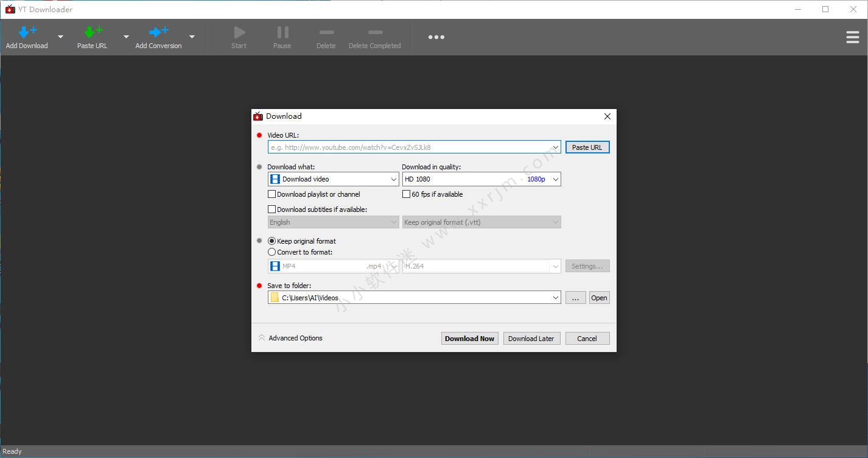Screen dimensions: 868x458
Task: Click the film icon in Download video box
Action: tap(275, 179)
